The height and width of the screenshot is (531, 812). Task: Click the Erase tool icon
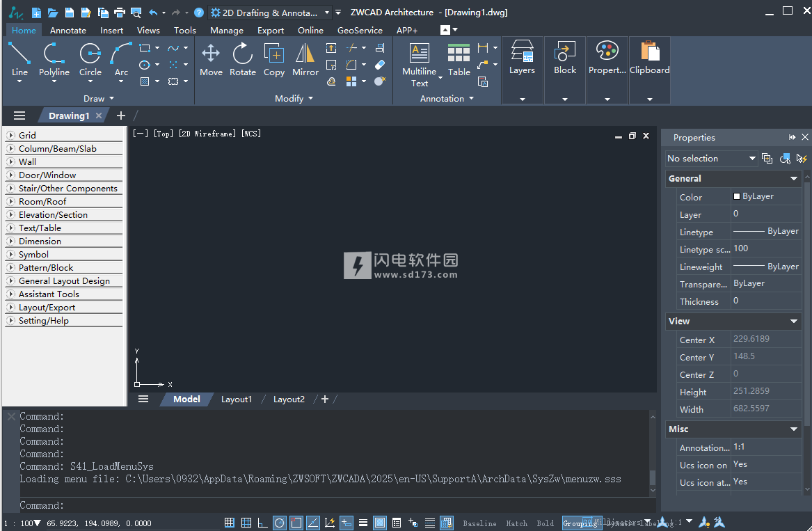click(380, 65)
